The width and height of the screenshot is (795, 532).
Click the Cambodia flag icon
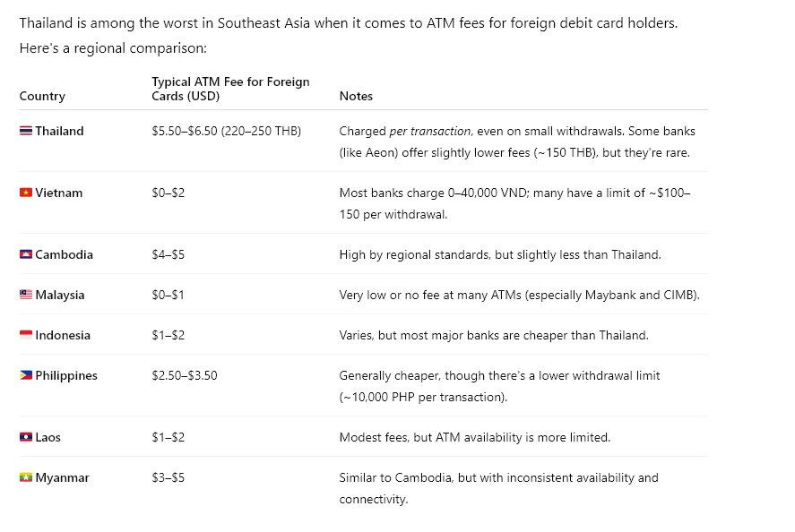click(x=26, y=254)
